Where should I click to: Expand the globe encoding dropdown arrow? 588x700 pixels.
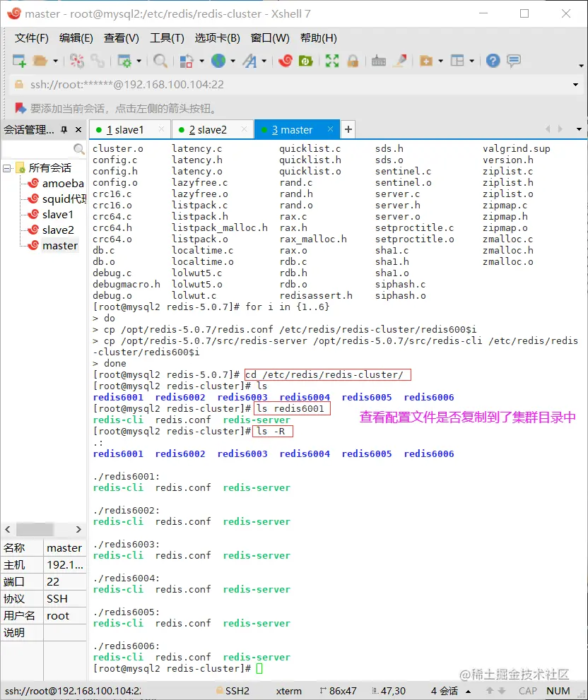click(x=233, y=61)
